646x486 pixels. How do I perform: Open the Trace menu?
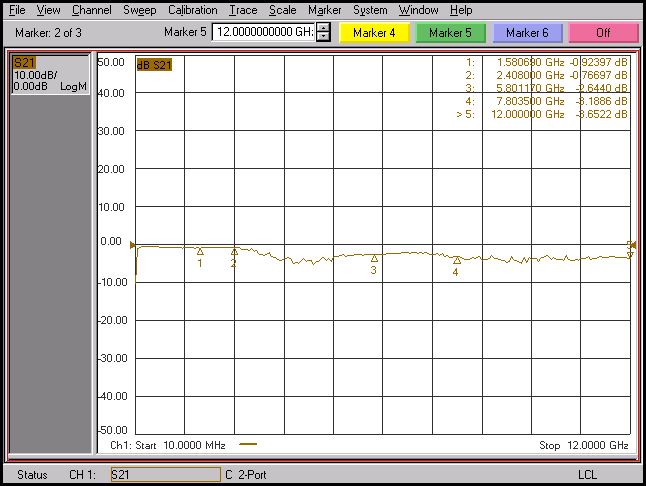coord(243,10)
